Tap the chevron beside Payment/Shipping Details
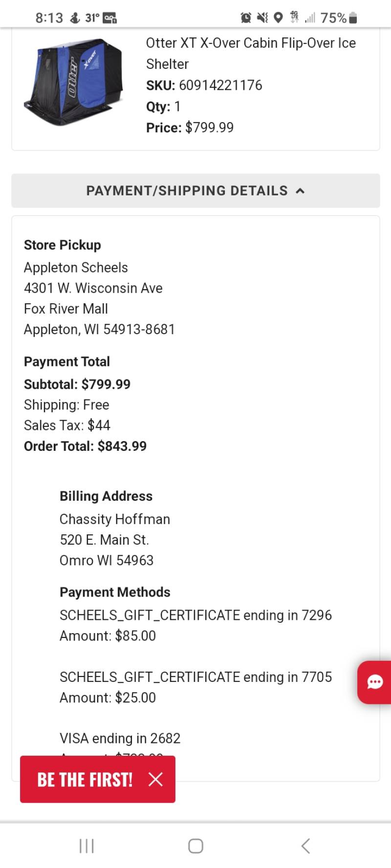The height and width of the screenshot is (868, 391). 300,191
